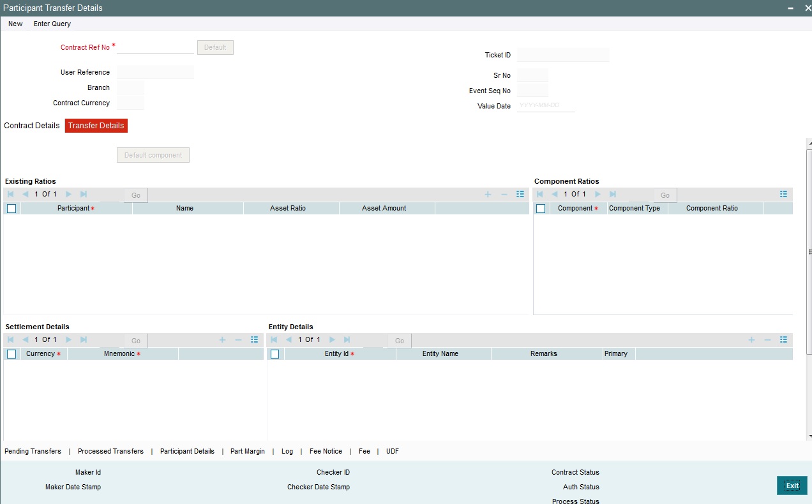Go to previous record in Component Ratios
Image resolution: width=812 pixels, height=504 pixels.
click(x=555, y=194)
